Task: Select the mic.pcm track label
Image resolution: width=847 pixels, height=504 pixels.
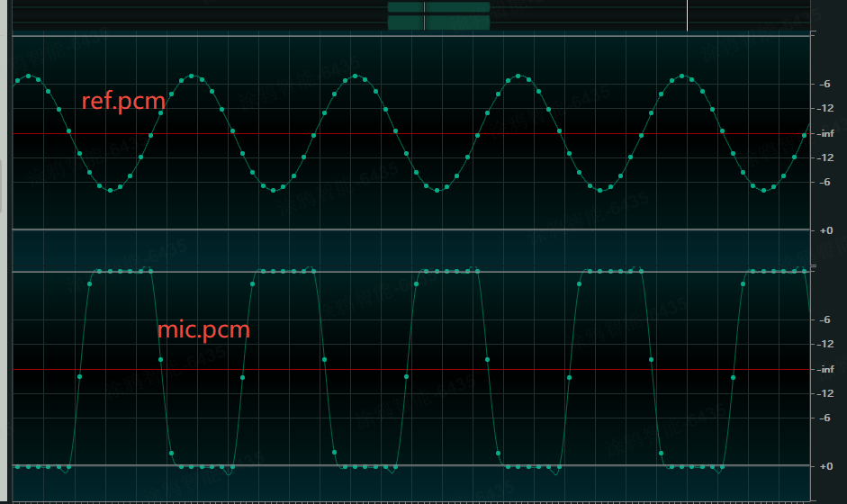Action: 203,330
